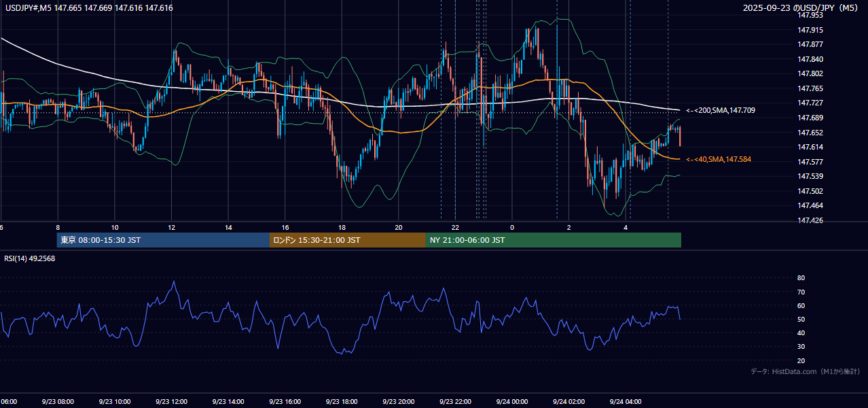Viewport: 868px width, 408px height.
Task: Click the 147.689 price axis label
Action: coord(811,118)
